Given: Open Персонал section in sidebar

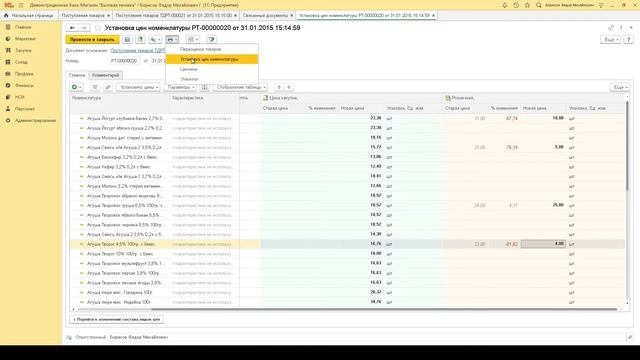Looking at the screenshot, I should point(25,109).
